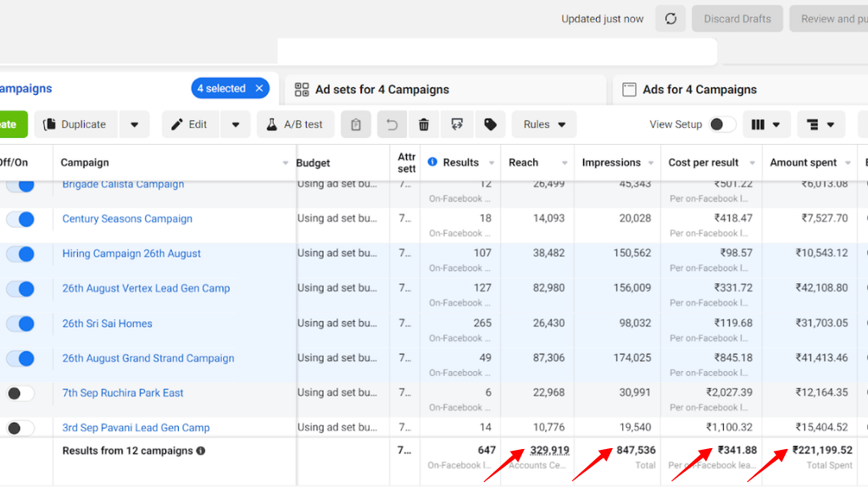The height and width of the screenshot is (488, 868).
Task: Open the Results column sort dropdown
Action: (x=492, y=163)
